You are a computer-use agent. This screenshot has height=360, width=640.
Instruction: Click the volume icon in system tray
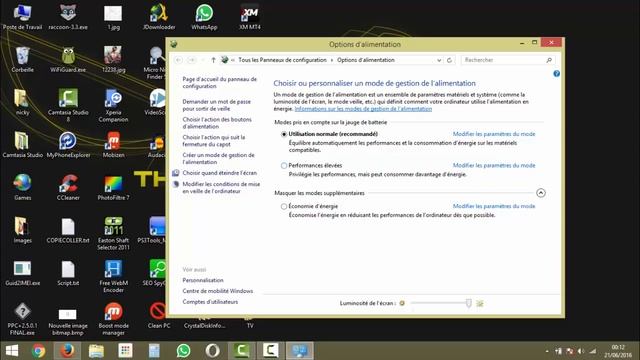581,351
